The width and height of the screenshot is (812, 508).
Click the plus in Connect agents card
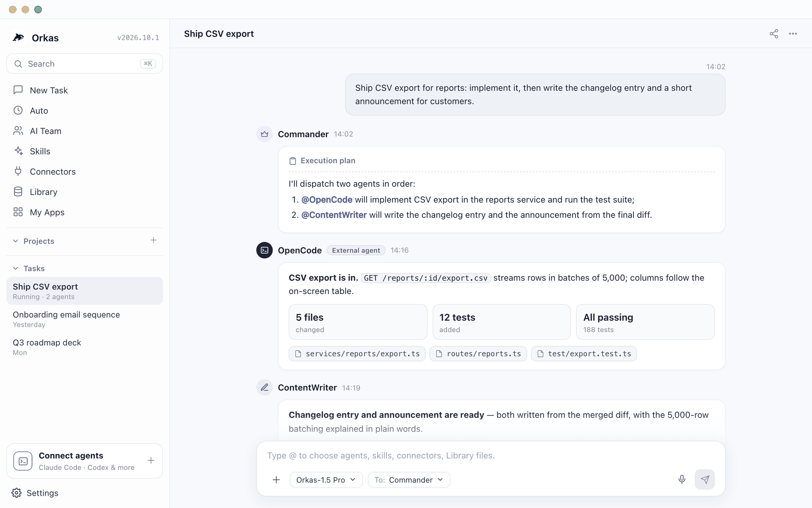(x=151, y=460)
